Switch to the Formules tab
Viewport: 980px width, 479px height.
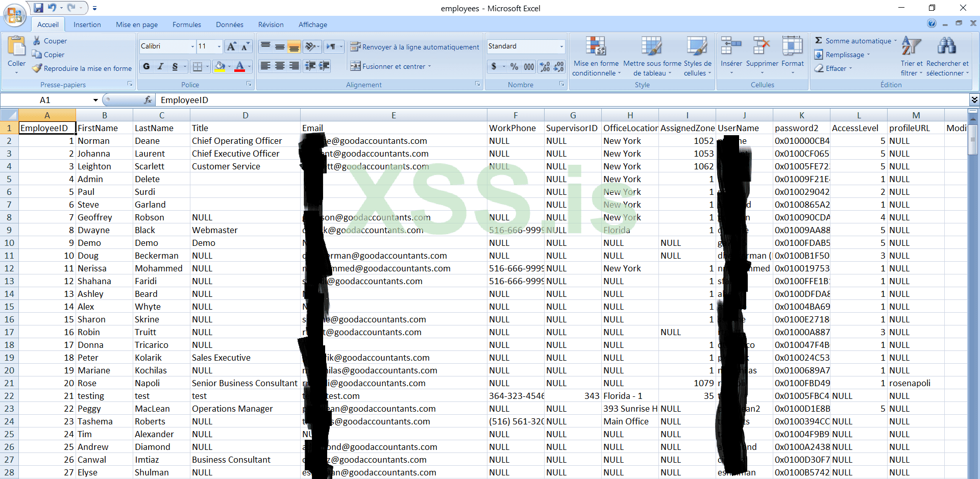pos(187,24)
